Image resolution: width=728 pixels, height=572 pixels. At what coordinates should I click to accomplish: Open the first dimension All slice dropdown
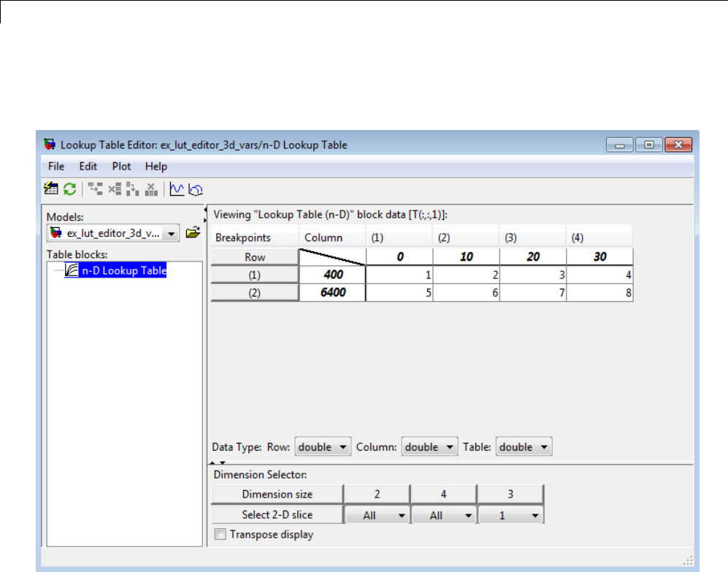(378, 515)
